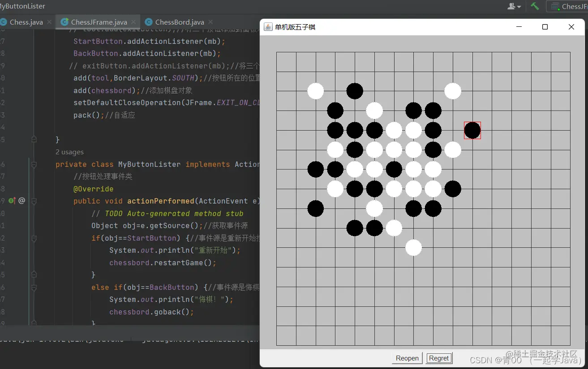This screenshot has height=369, width=588.
Task: Click the override gutter icon beside actionPerformed
Action: pos(12,201)
